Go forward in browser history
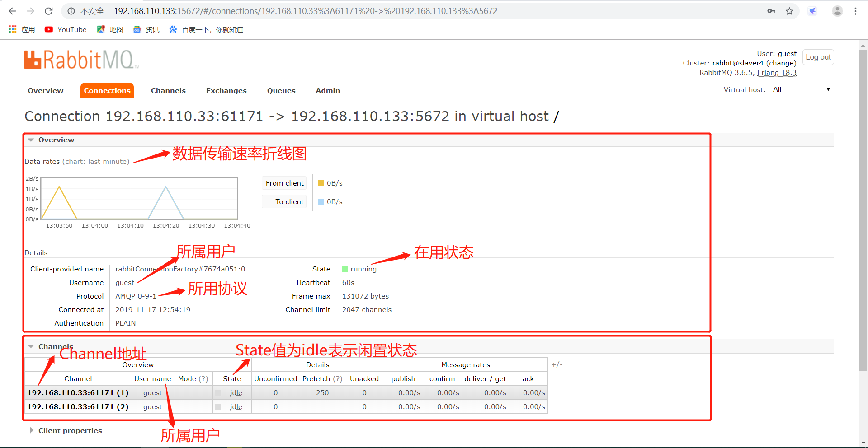 (x=31, y=11)
